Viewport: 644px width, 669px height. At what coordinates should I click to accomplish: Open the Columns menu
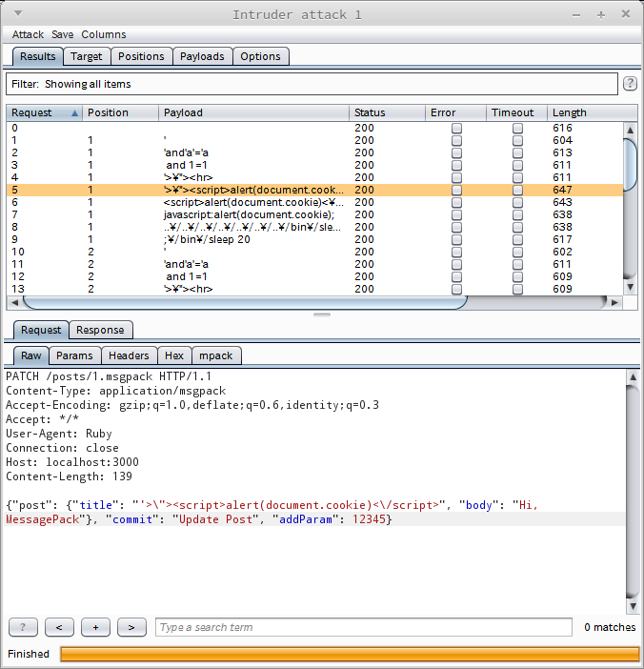tap(104, 34)
